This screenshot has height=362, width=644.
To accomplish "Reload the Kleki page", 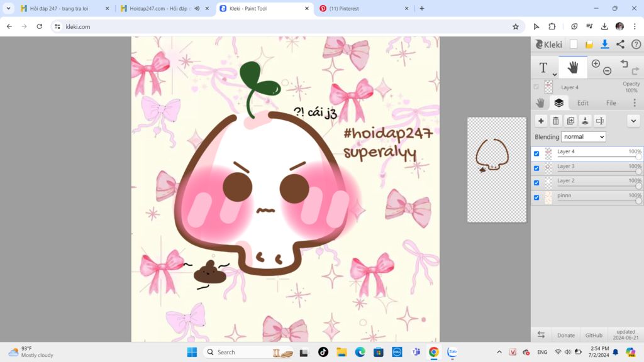I will pos(40,26).
